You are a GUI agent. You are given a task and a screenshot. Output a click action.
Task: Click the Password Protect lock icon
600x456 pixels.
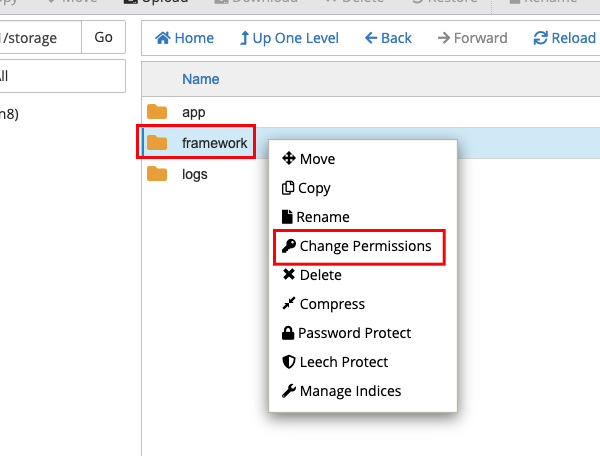tap(288, 333)
